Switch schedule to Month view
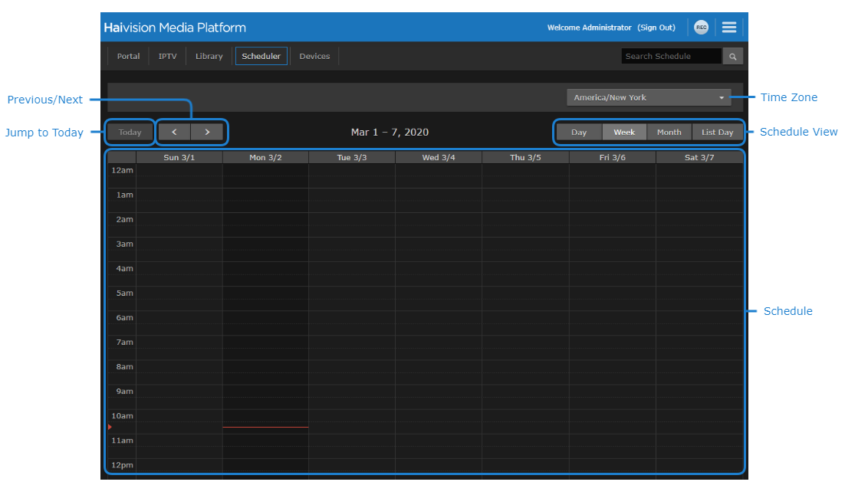This screenshot has width=868, height=495. 669,132
